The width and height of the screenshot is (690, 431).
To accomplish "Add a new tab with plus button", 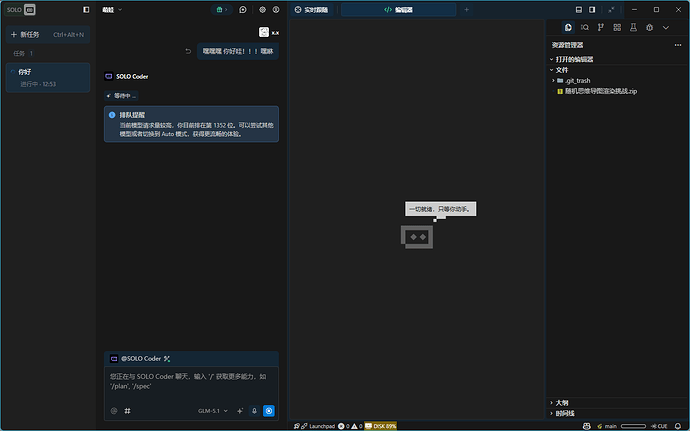I will click(x=466, y=10).
